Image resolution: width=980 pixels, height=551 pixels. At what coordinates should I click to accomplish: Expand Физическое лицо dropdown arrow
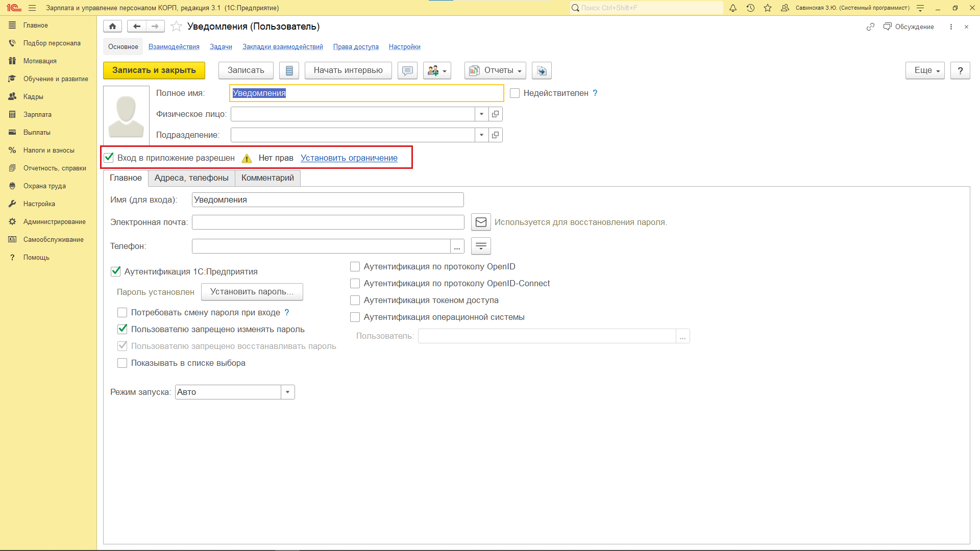point(481,114)
